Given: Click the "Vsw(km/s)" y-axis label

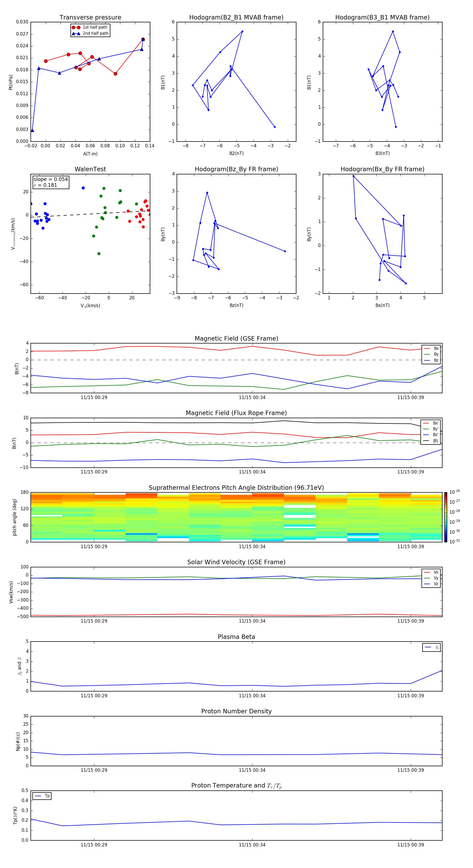Looking at the screenshot, I should point(11,592).
